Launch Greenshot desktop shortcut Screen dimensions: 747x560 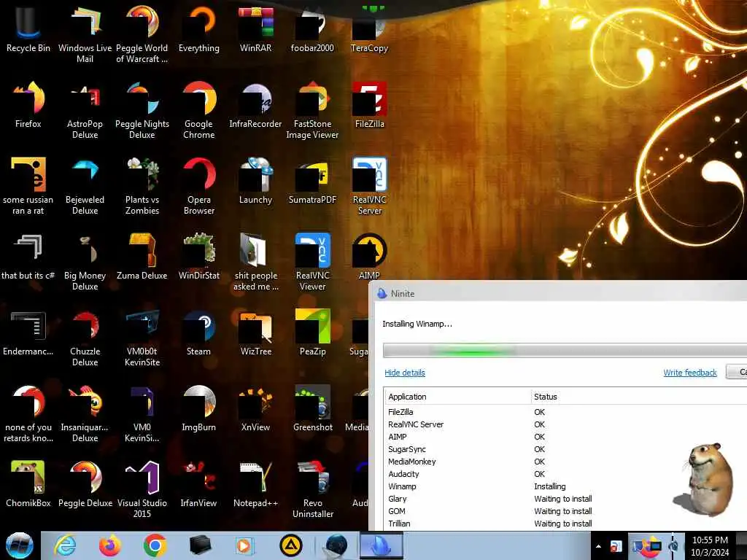pyautogui.click(x=312, y=408)
